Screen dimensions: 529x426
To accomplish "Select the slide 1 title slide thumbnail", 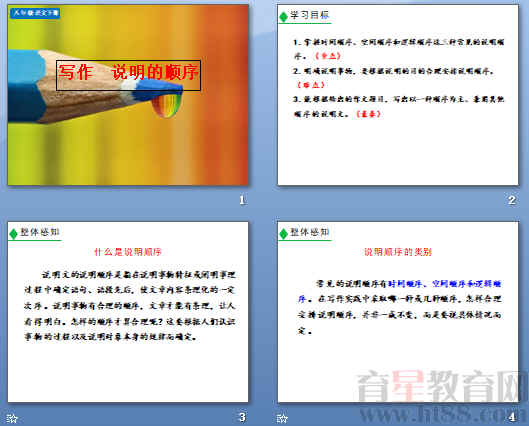I will click(x=128, y=95).
